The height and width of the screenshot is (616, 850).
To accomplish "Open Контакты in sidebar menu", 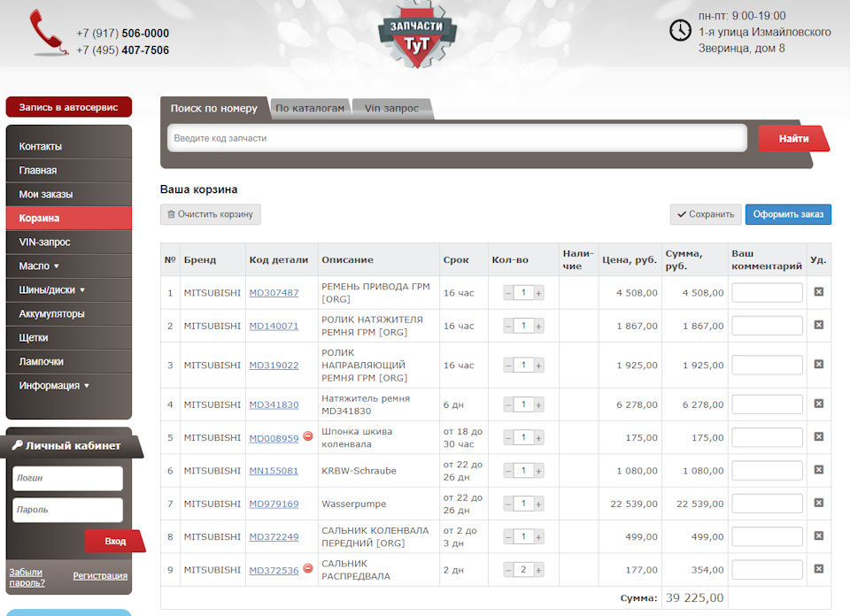I will pyautogui.click(x=69, y=146).
